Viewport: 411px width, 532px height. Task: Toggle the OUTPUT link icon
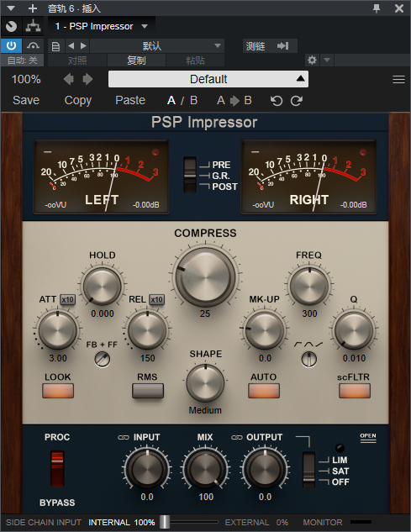pos(236,437)
